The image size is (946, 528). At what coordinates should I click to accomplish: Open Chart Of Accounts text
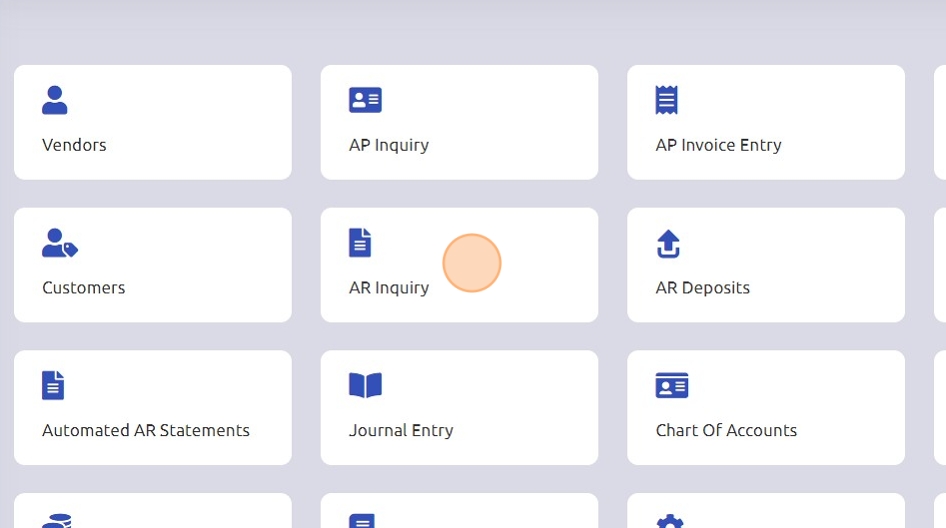coord(726,431)
